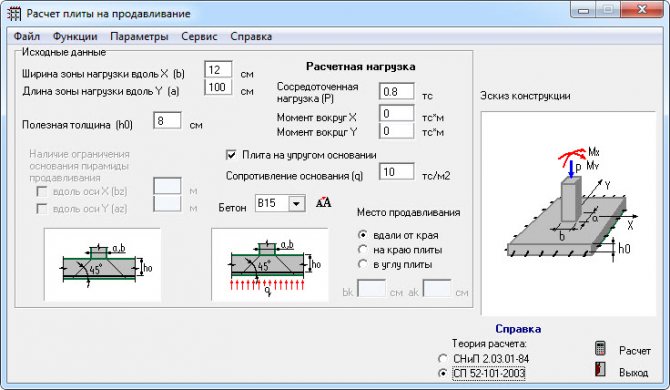Open the Файл menu
670x390 pixels.
(26, 36)
